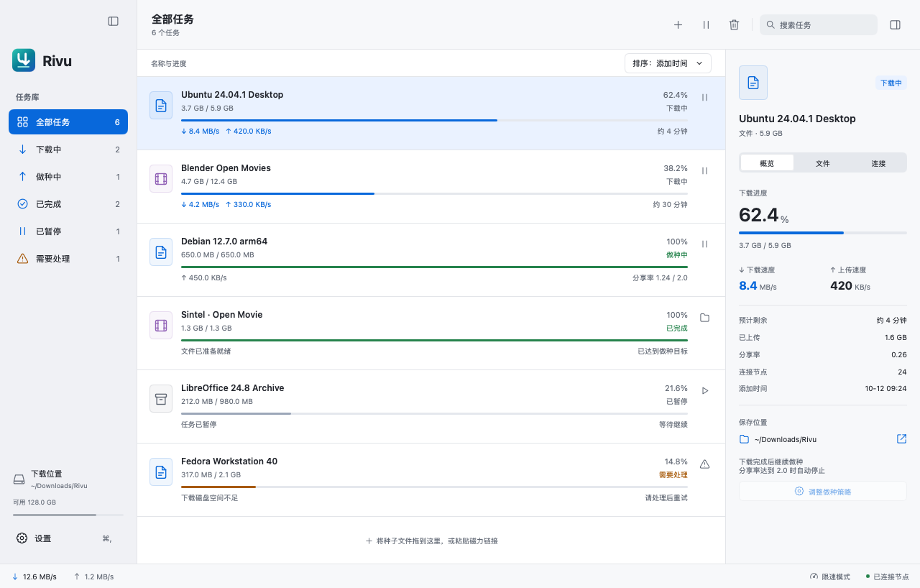Click the Fedora Workstation 40 file icon

click(161, 472)
